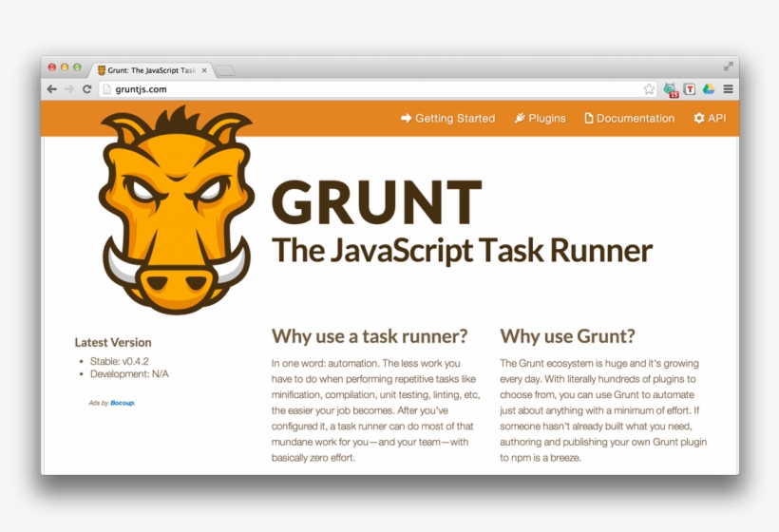This screenshot has width=779, height=532.
Task: Reload the page with the refresh icon
Action: tap(86, 89)
